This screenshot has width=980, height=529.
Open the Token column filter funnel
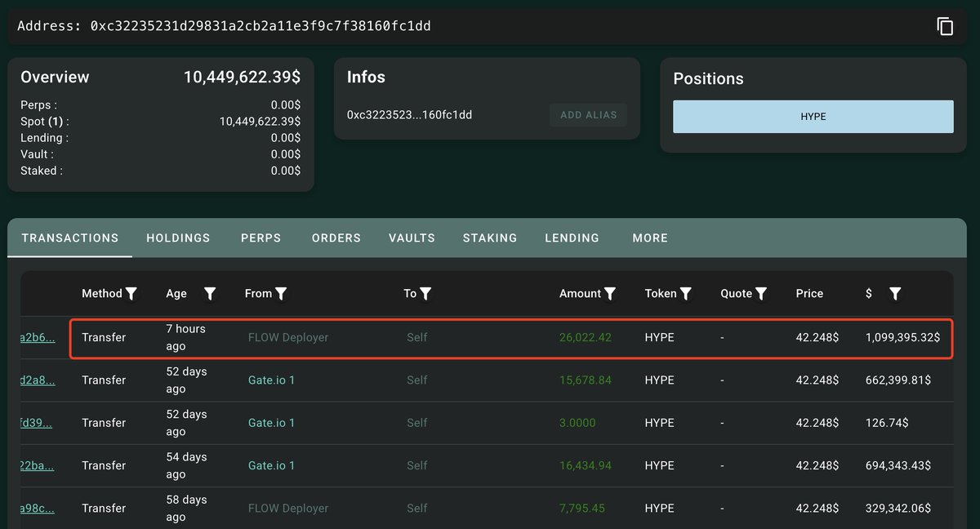click(x=684, y=293)
